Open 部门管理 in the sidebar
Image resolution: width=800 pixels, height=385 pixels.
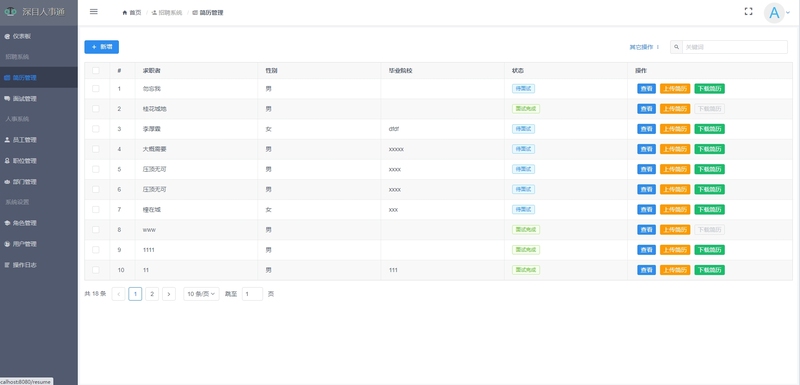tap(39, 182)
